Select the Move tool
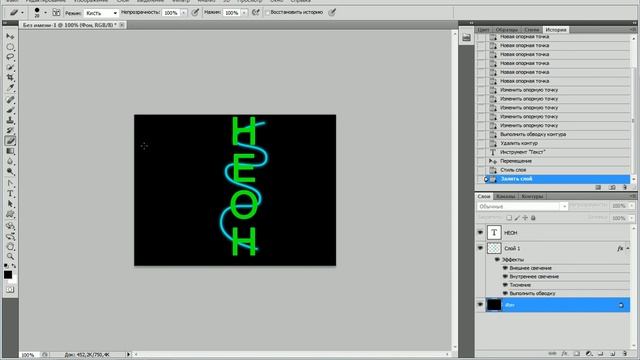Screen dimensions: 640x360 tap(10, 37)
